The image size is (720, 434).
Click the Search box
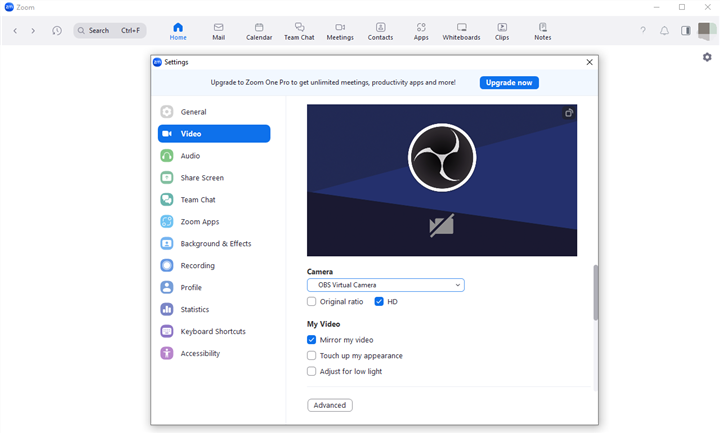pyautogui.click(x=110, y=30)
